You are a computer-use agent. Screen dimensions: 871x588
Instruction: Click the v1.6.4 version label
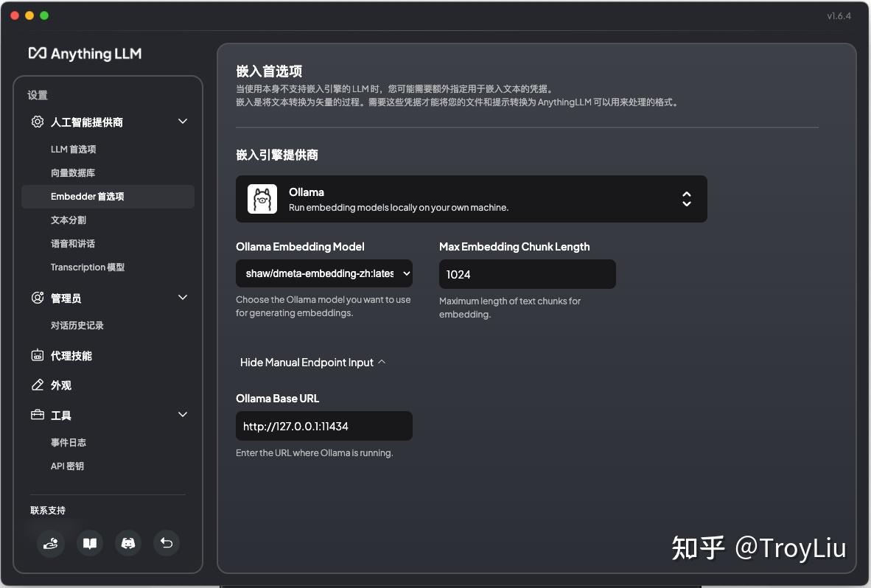tap(839, 15)
